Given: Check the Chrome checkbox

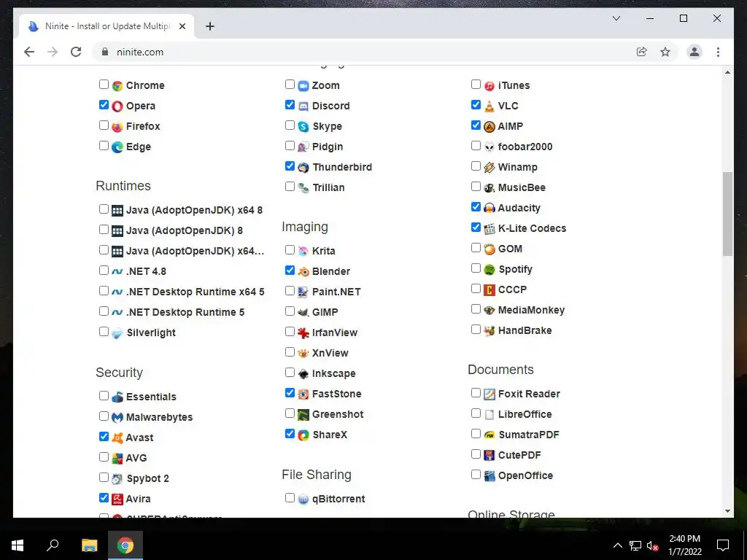Looking at the screenshot, I should point(104,85).
